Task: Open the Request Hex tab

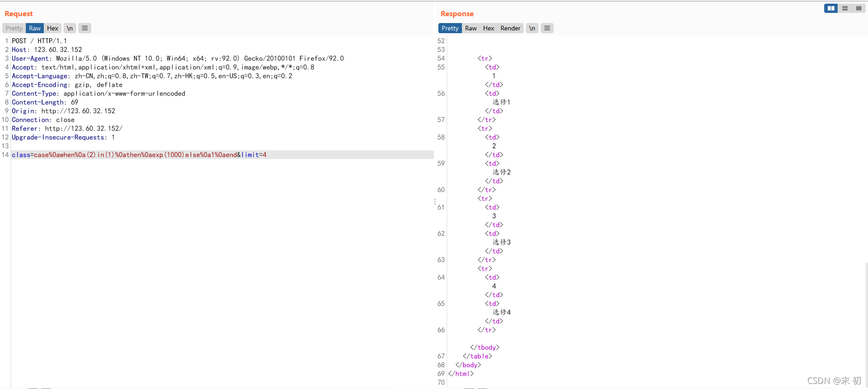Action: click(x=53, y=28)
